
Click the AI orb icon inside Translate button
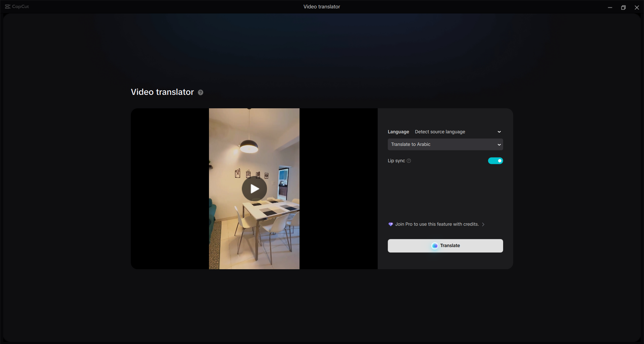pos(434,245)
